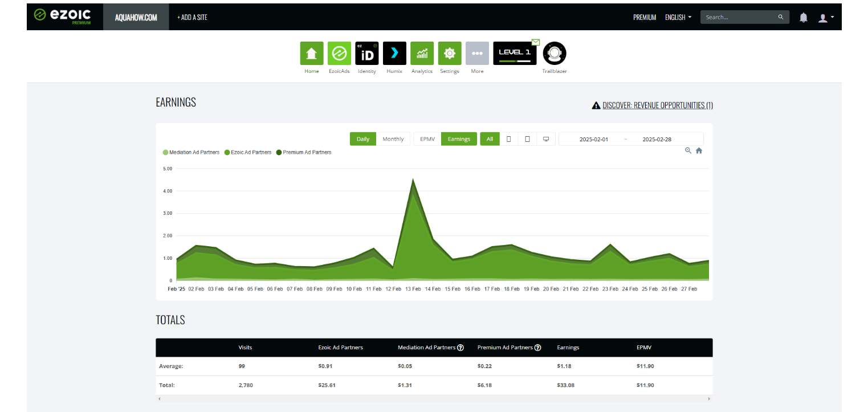Open end date 2025-02-28 picker
Screen dimensions: 868x412
click(x=657, y=139)
